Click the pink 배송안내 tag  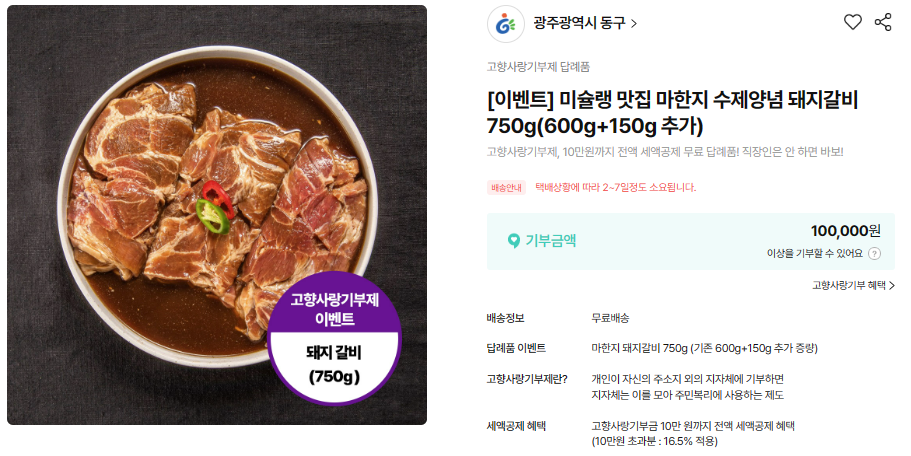tap(506, 187)
